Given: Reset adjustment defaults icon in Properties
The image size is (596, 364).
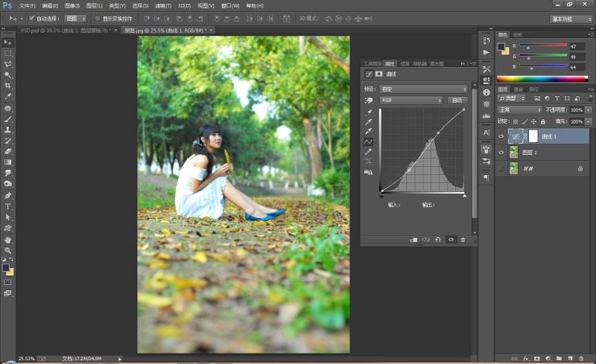Looking at the screenshot, I should (x=438, y=240).
